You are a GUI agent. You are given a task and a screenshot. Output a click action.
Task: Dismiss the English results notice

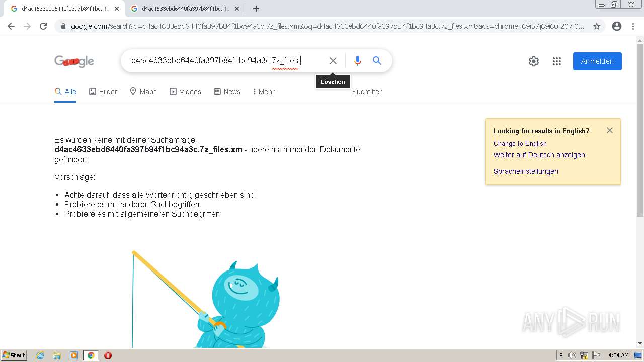pyautogui.click(x=610, y=130)
